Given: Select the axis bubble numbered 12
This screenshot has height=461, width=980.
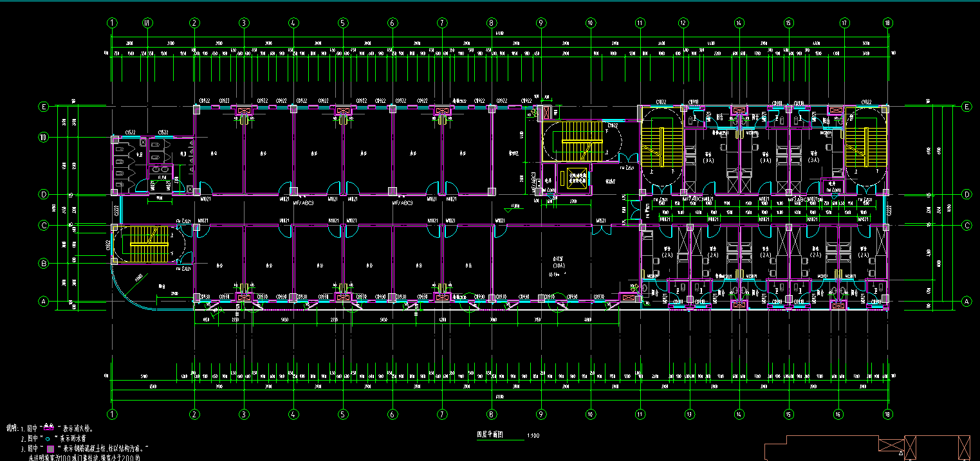Looking at the screenshot, I should (683, 23).
